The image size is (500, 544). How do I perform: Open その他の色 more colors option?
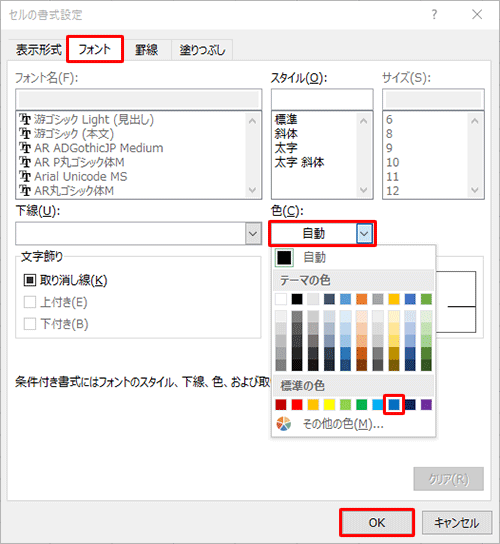tap(353, 424)
